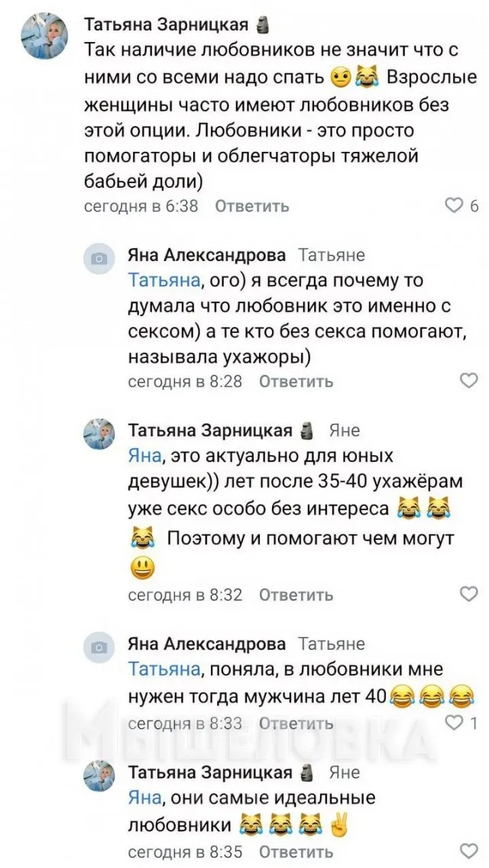Reply to the last comment at 8:35

click(x=296, y=852)
